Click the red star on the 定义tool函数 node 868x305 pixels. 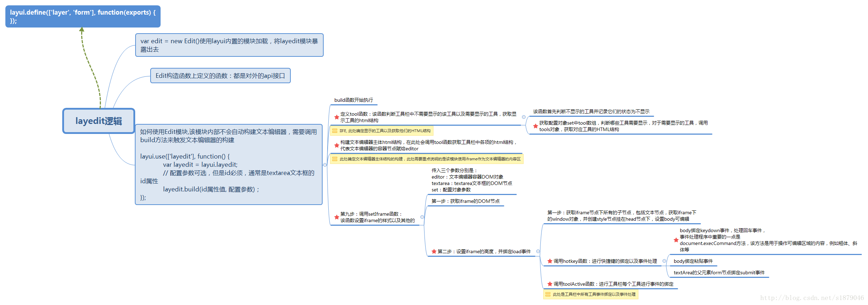[337, 117]
